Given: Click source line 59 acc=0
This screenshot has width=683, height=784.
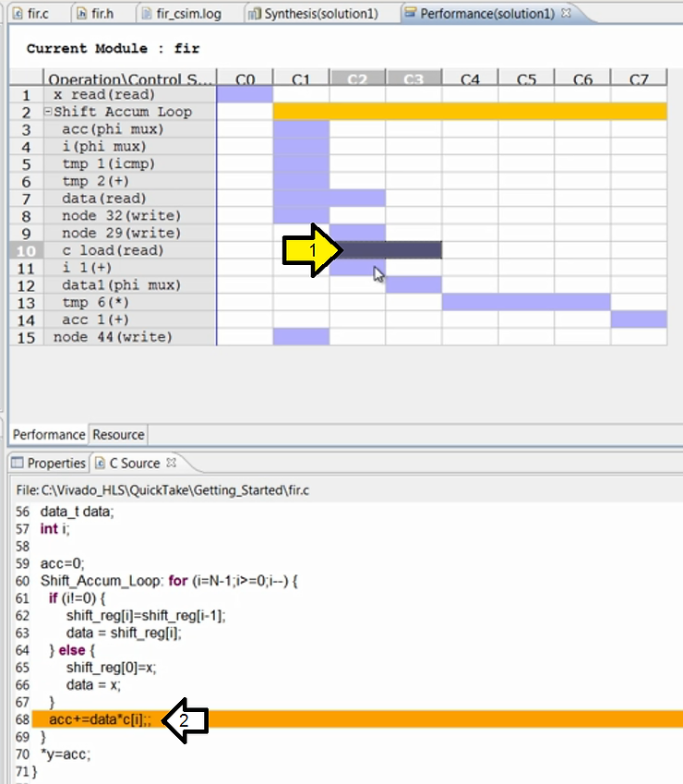Looking at the screenshot, I should (x=63, y=563).
